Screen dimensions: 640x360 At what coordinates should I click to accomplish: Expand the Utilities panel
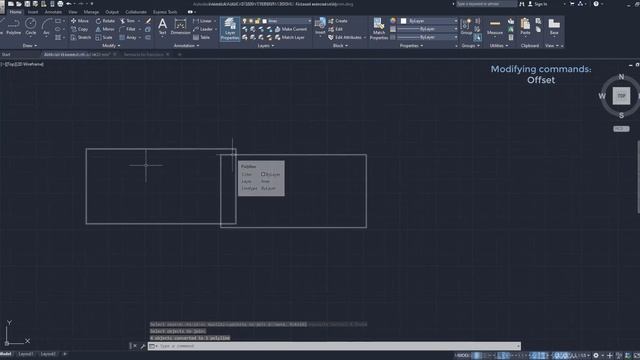[x=499, y=46]
